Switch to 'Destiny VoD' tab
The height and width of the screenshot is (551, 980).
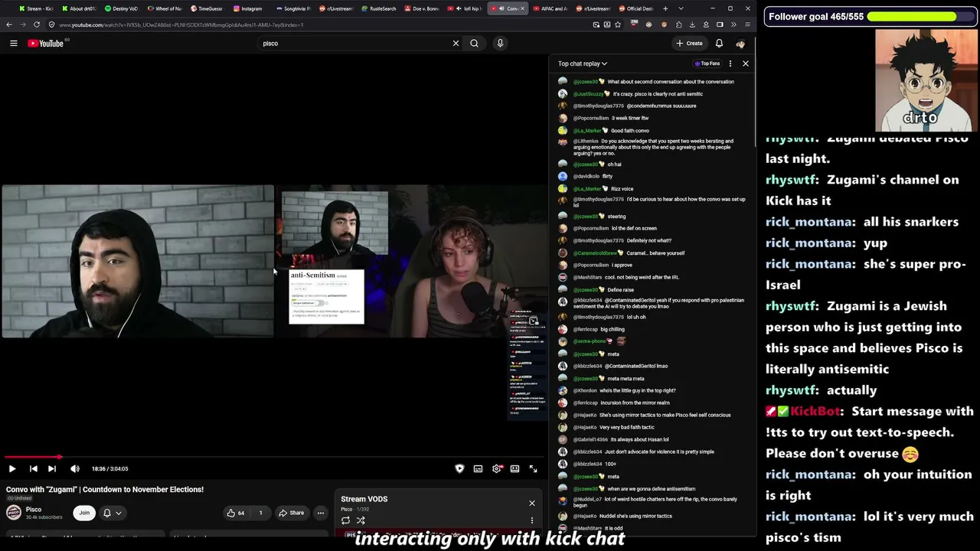[121, 8]
